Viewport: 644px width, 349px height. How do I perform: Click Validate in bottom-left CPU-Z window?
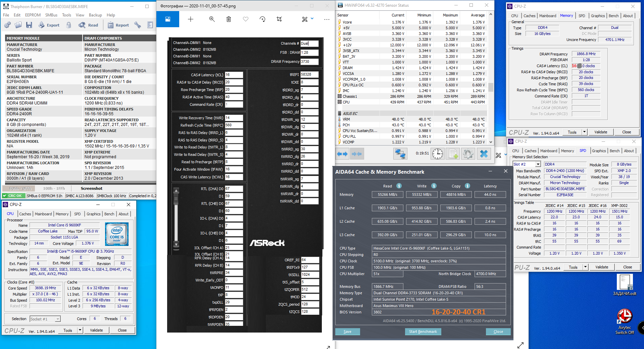click(x=96, y=330)
